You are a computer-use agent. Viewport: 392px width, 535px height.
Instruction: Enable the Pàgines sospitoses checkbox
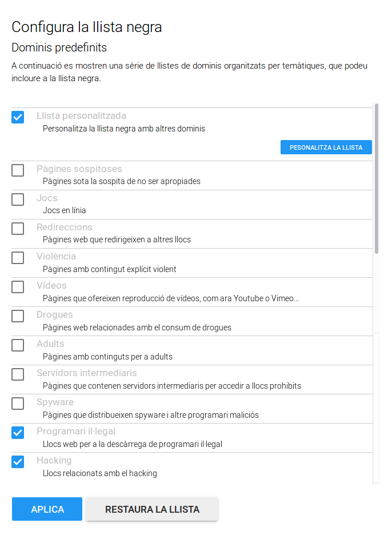click(x=18, y=170)
